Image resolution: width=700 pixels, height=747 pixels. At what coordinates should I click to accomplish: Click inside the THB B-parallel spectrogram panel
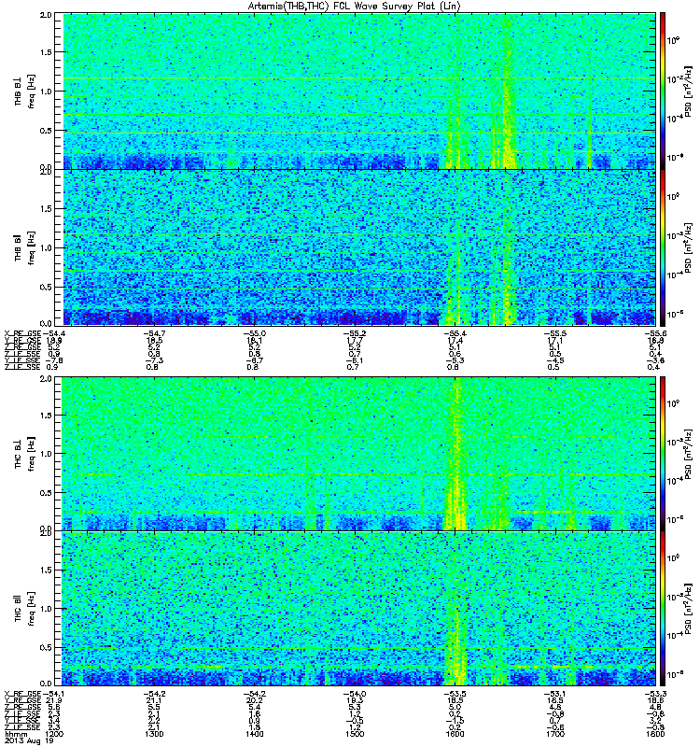click(x=355, y=247)
